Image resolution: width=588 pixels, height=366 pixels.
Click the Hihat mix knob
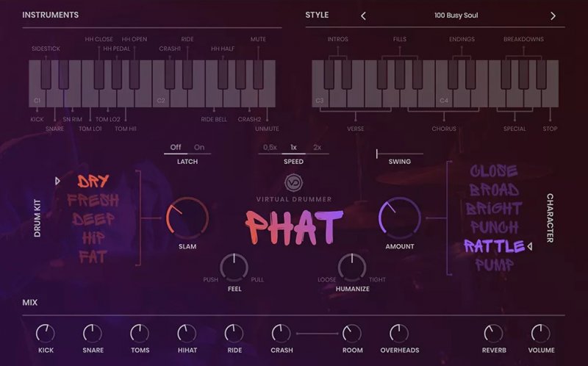pyautogui.click(x=187, y=333)
